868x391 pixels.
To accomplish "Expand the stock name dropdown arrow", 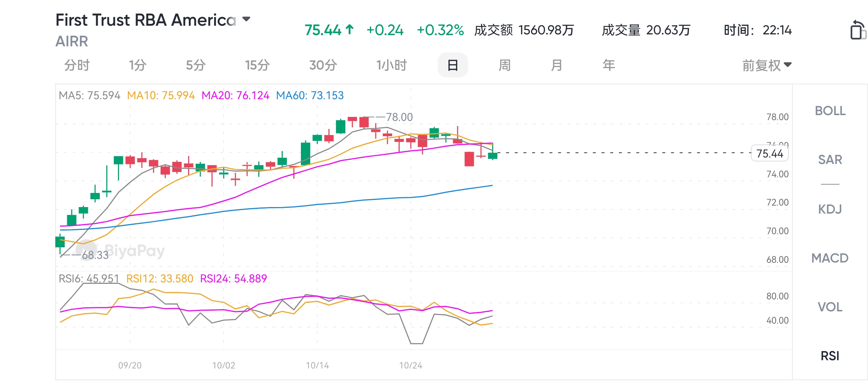I will click(246, 19).
